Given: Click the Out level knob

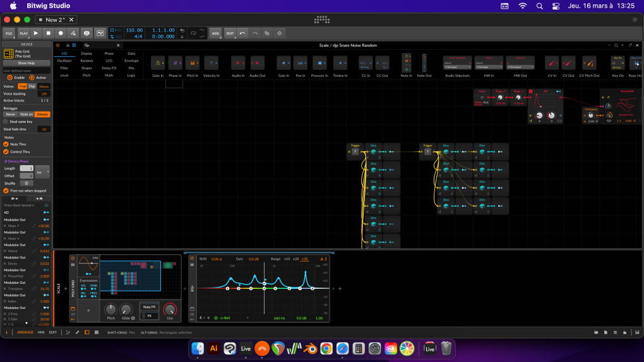Looking at the screenshot, I should click(169, 308).
